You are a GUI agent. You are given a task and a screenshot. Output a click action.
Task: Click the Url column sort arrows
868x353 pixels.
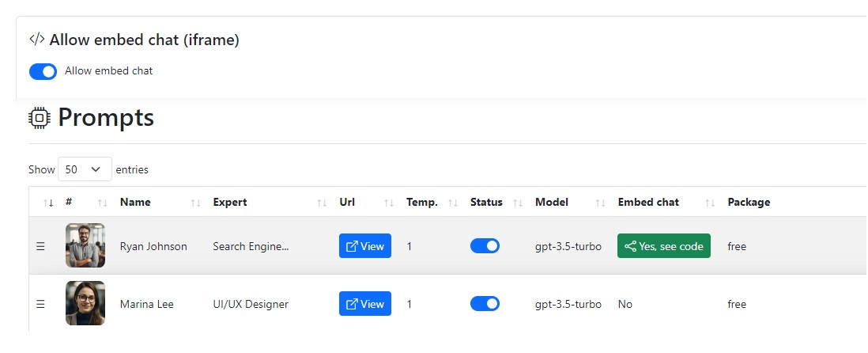389,203
